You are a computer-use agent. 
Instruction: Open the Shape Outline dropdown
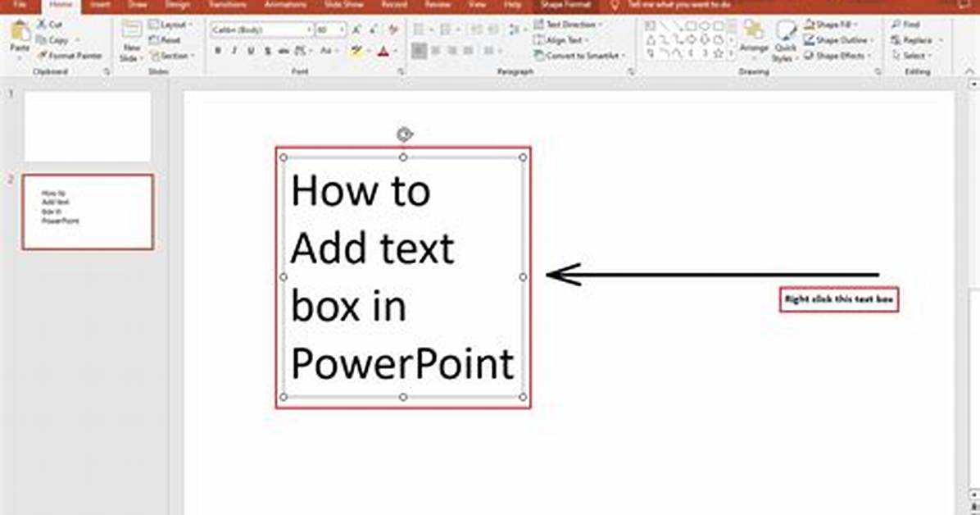click(839, 40)
